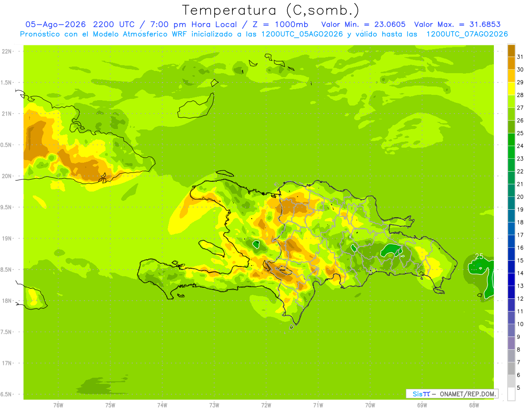
Task: Click the '76W' longitude axis label
Action: coord(58,405)
